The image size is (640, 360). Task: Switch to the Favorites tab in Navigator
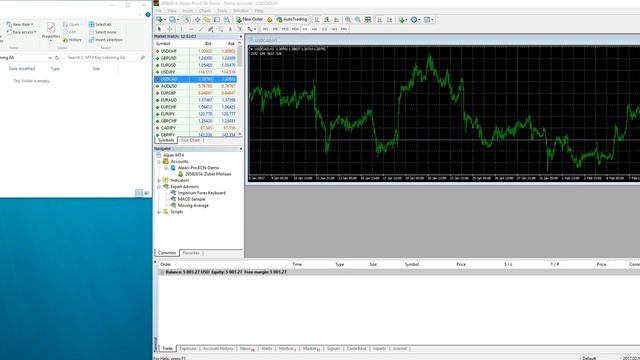point(191,253)
